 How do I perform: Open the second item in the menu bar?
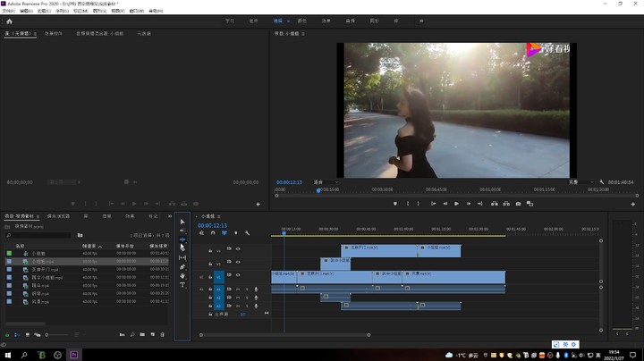tap(26, 11)
